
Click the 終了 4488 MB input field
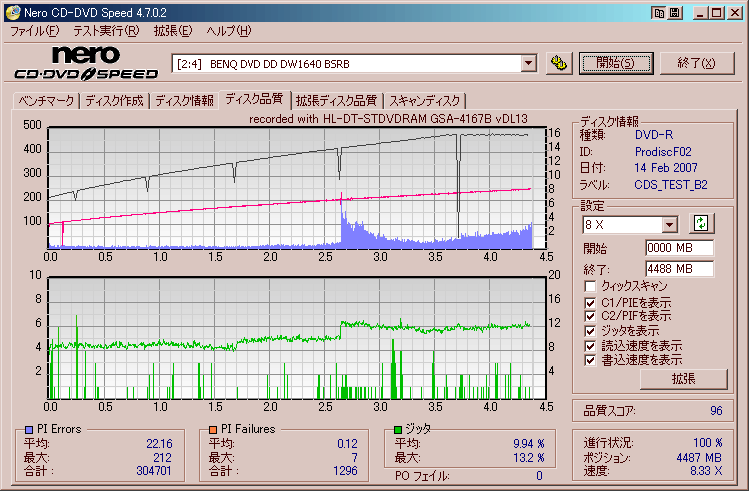[x=679, y=269]
